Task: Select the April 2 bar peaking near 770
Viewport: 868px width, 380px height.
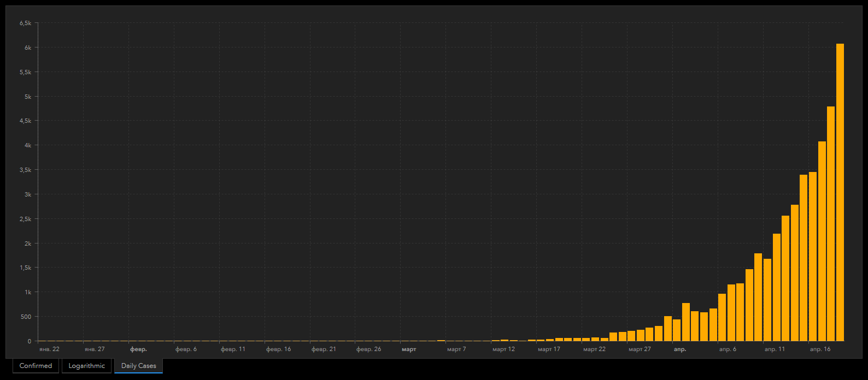Action: click(685, 322)
